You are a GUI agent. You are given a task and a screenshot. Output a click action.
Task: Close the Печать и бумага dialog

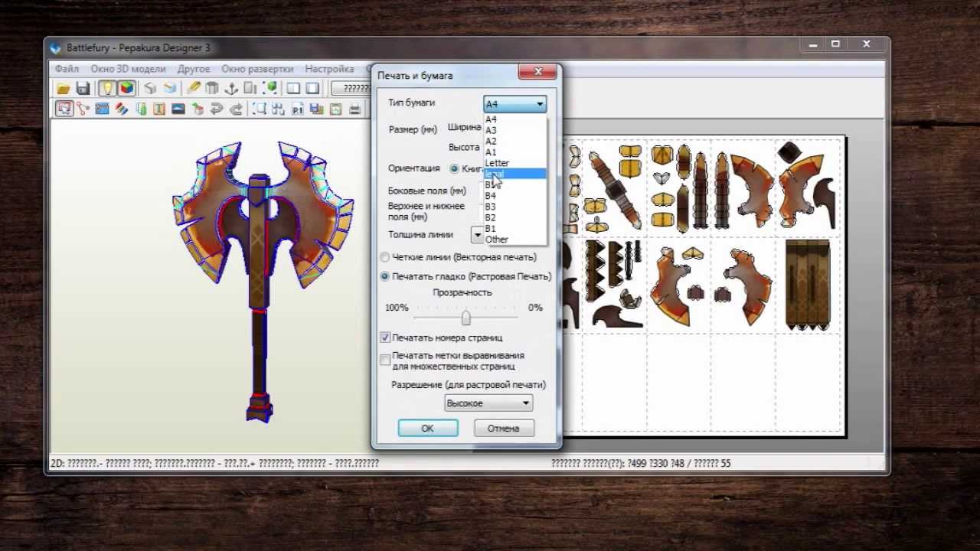537,72
